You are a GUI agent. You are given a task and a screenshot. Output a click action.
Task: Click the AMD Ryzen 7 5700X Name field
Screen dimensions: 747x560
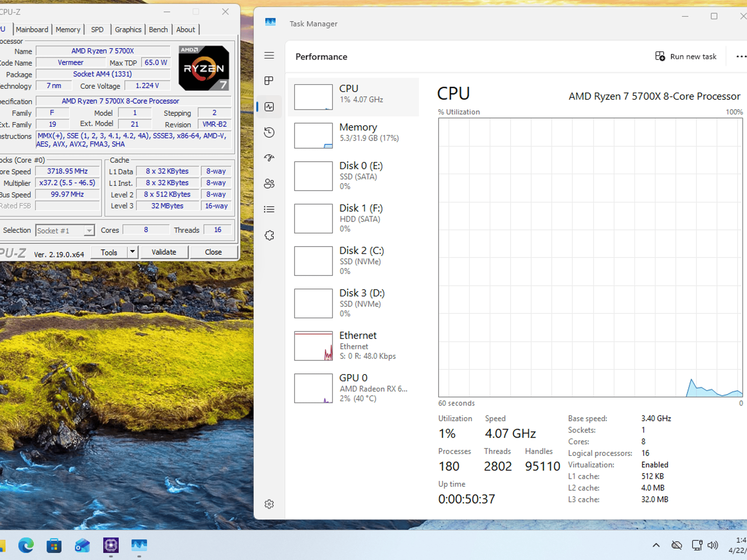tap(103, 51)
